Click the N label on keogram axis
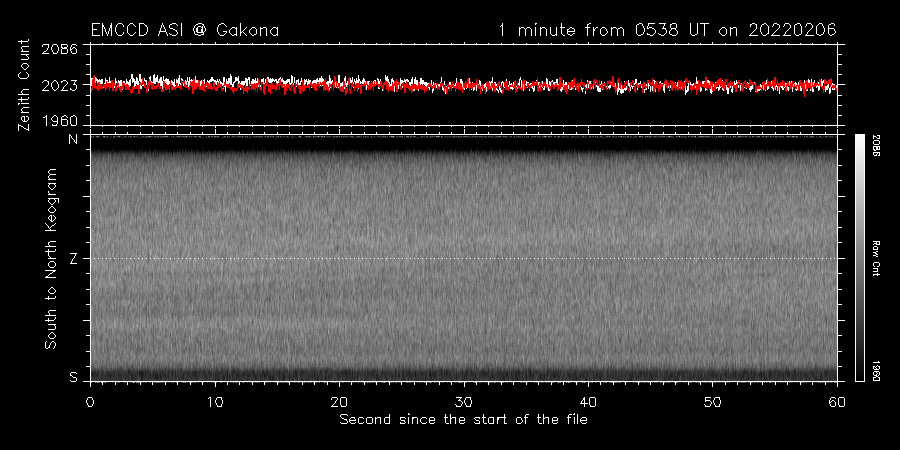The height and width of the screenshot is (450, 900). [73, 139]
